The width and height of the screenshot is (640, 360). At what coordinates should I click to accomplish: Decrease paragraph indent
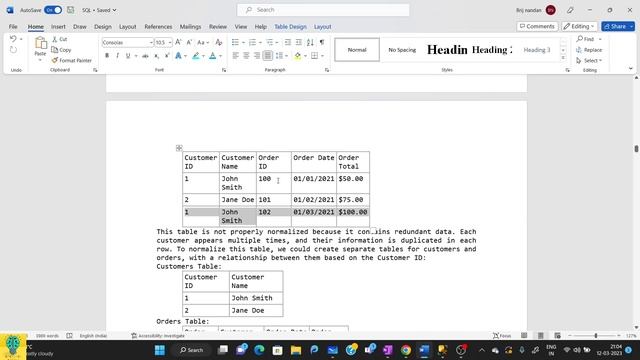(287, 42)
